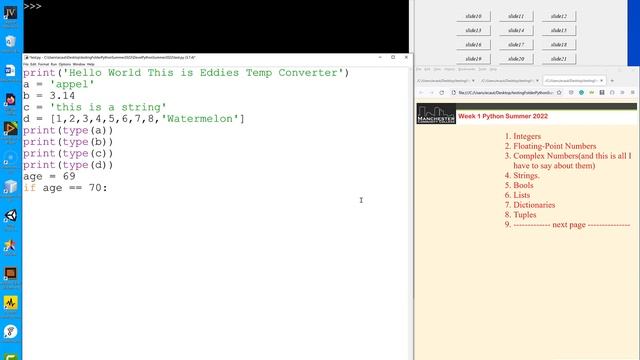Image resolution: width=640 pixels, height=360 pixels.
Task: Click the 'Watermelon' string in list d
Action: click(200, 119)
